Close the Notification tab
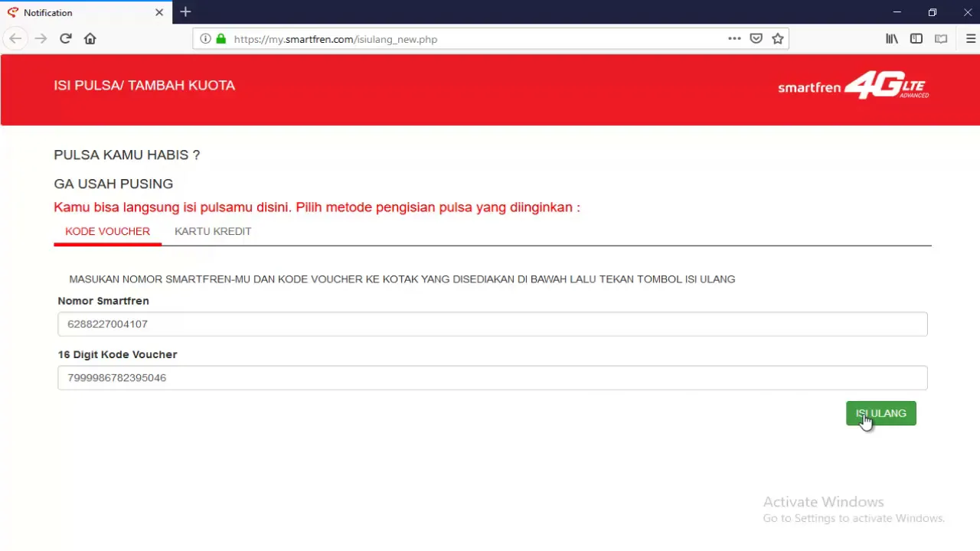Screen dimensions: 980x551 click(x=159, y=12)
